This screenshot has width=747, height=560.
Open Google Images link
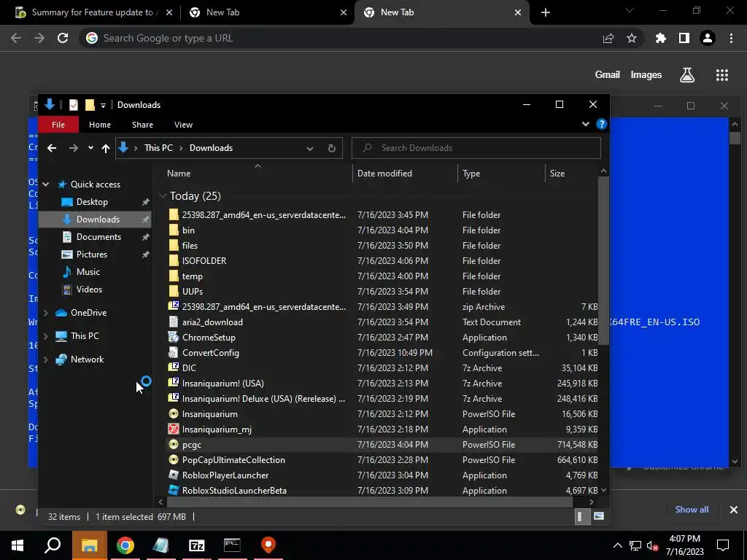pos(646,75)
